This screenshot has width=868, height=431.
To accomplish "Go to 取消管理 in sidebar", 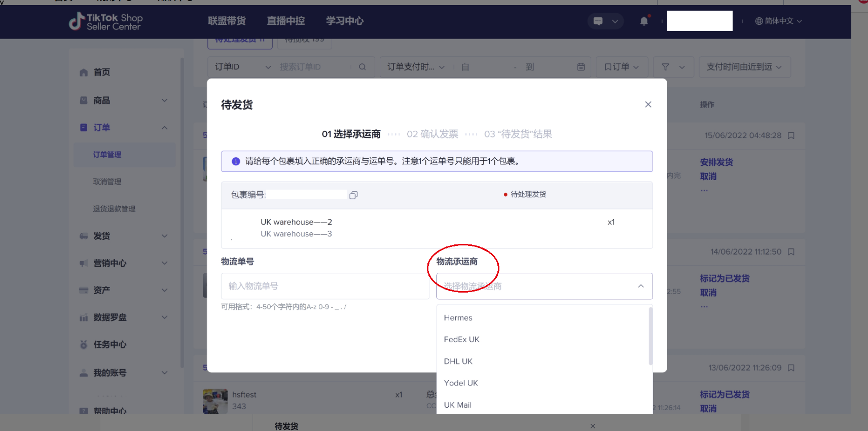I will (x=107, y=182).
